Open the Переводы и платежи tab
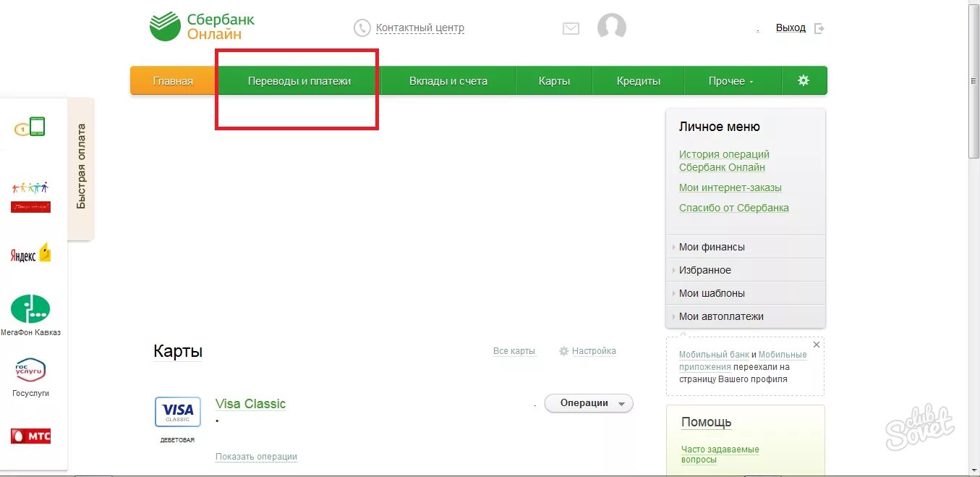Screen dimensions: 980x477 click(x=299, y=80)
